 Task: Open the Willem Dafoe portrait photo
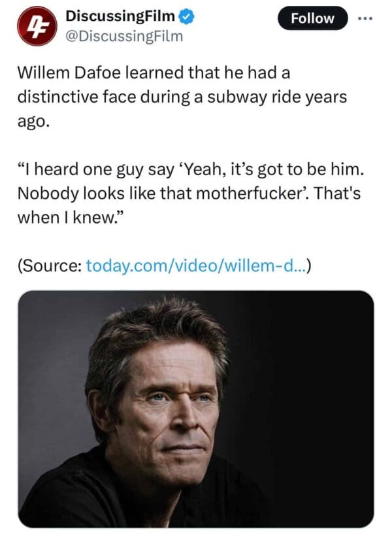tap(196, 409)
